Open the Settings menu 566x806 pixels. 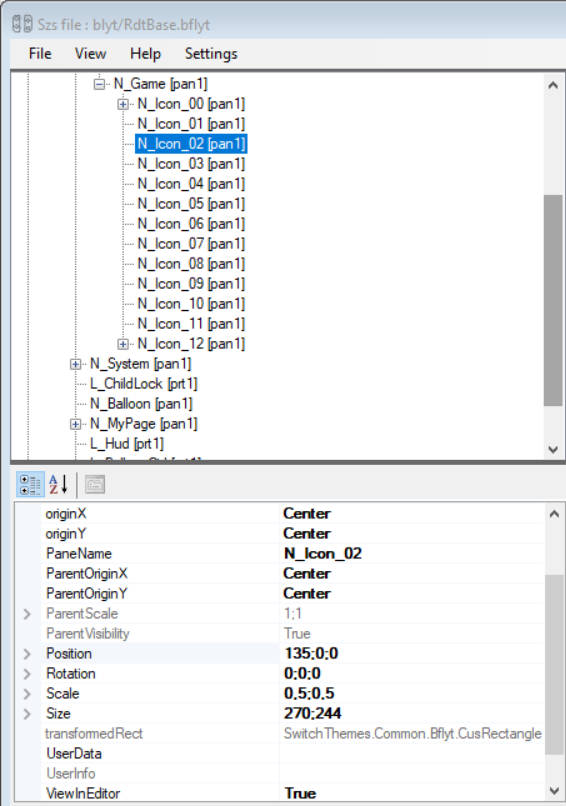click(211, 53)
